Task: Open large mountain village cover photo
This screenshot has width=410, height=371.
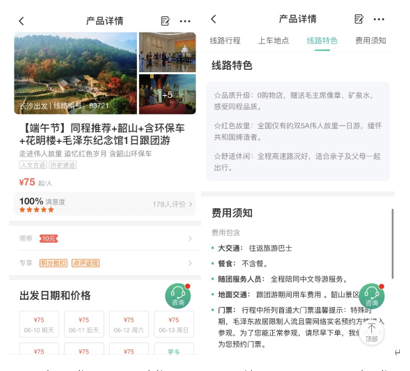Action: 75,73
